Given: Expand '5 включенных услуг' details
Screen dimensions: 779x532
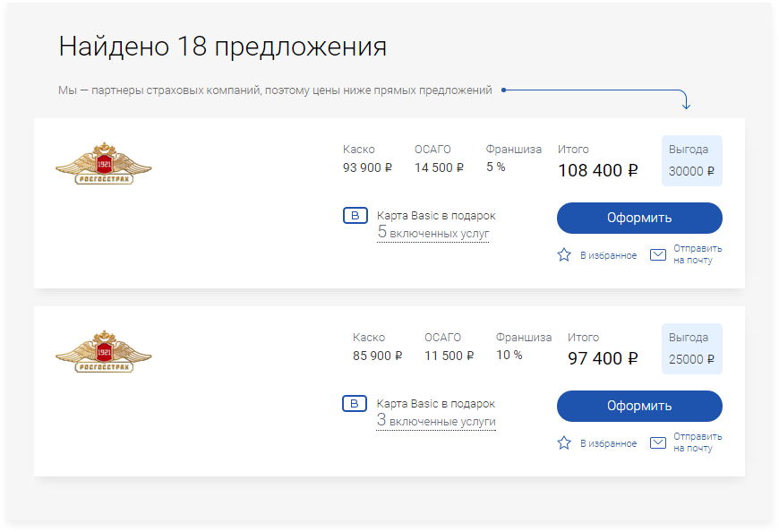Looking at the screenshot, I should coord(432,232).
